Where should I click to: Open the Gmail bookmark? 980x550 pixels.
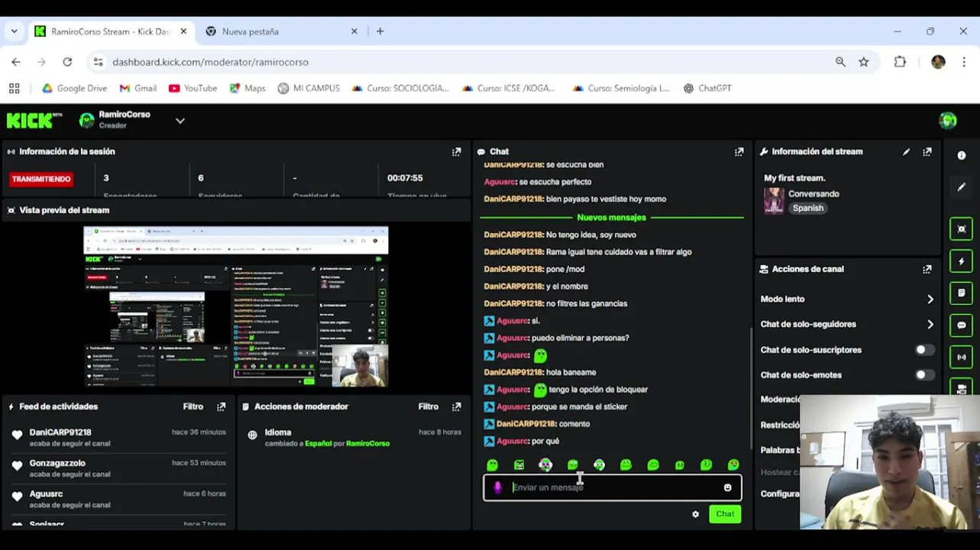pyautogui.click(x=138, y=89)
